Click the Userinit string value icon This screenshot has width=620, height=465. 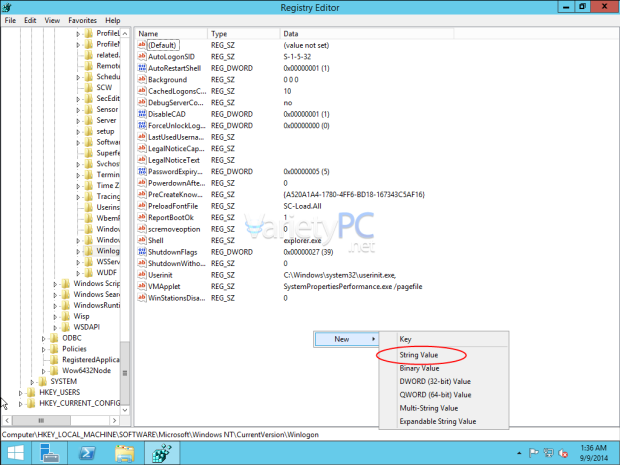(142, 274)
